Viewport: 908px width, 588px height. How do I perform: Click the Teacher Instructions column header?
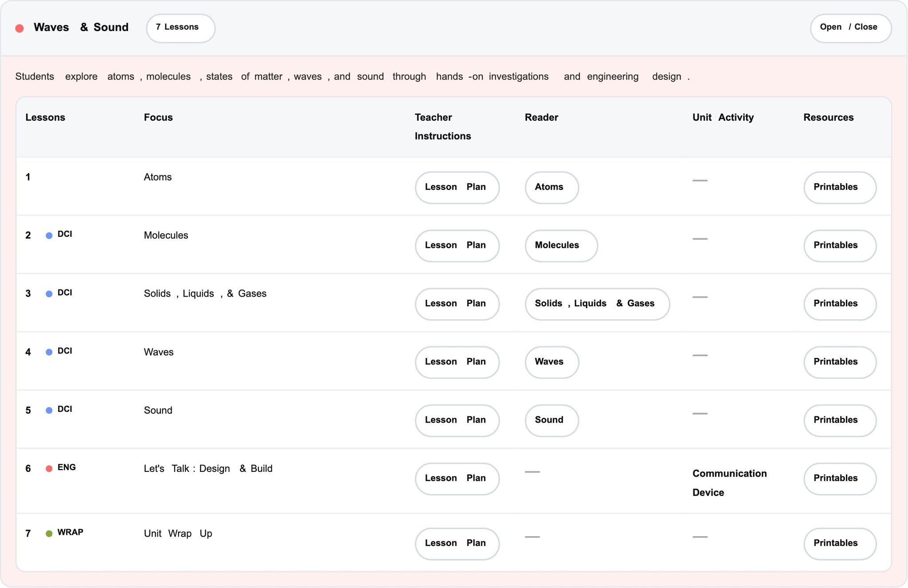[443, 127]
